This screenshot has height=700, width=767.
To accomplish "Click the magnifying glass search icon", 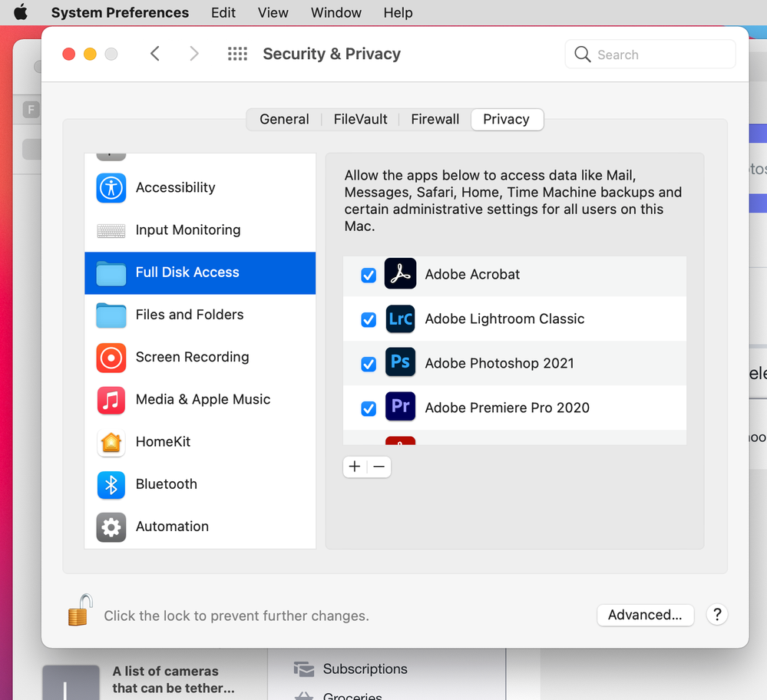I will 582,54.
